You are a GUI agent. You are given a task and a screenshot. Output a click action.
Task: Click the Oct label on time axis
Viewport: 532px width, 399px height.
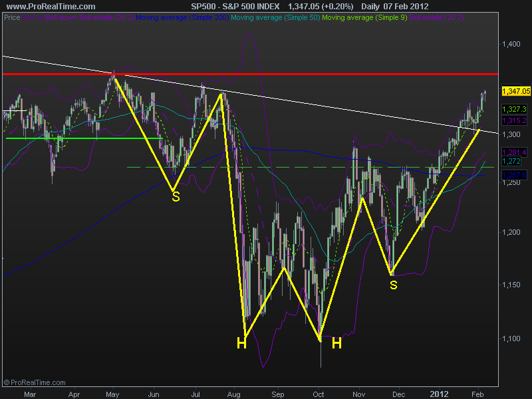pyautogui.click(x=319, y=394)
